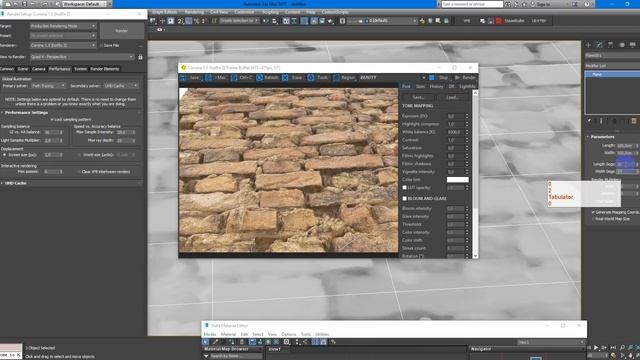Image resolution: width=640 pixels, height=360 pixels.
Task: Enable the Bloom and Glare checkbox
Action: (x=404, y=198)
